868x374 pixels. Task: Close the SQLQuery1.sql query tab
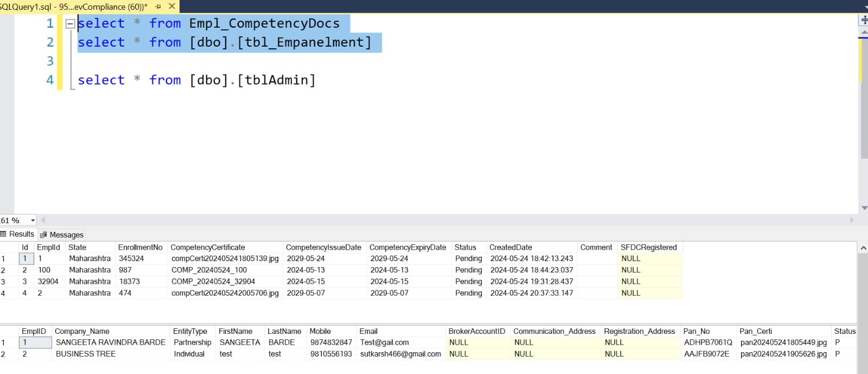click(172, 7)
